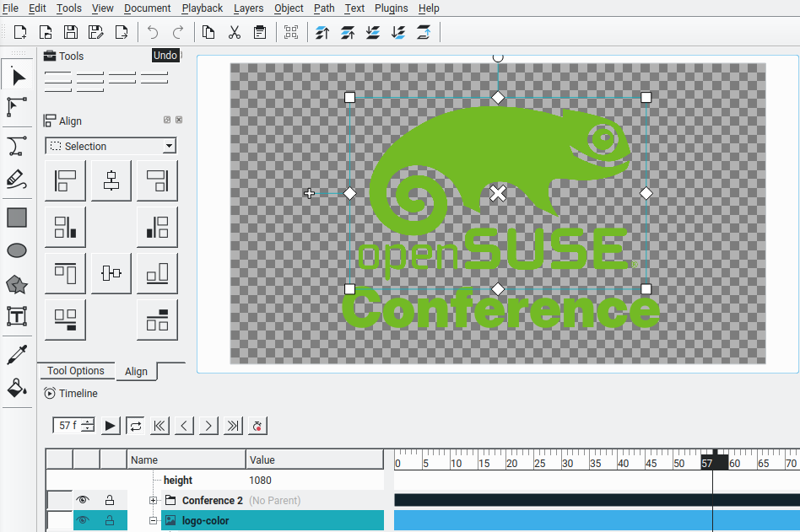The image size is (800, 532).
Task: Click the Save file icon in toolbar
Action: (71, 32)
